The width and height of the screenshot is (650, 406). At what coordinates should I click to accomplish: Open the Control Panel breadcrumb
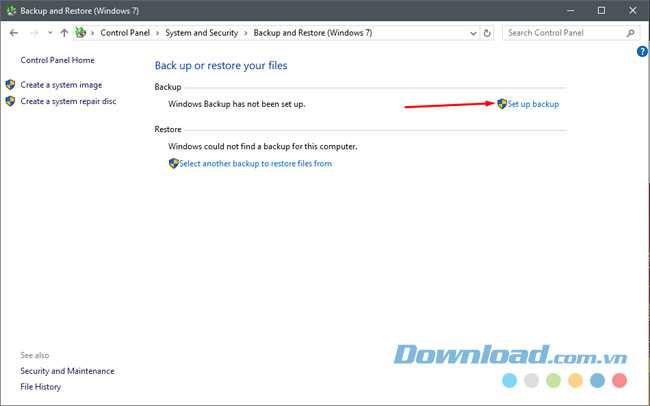(125, 33)
